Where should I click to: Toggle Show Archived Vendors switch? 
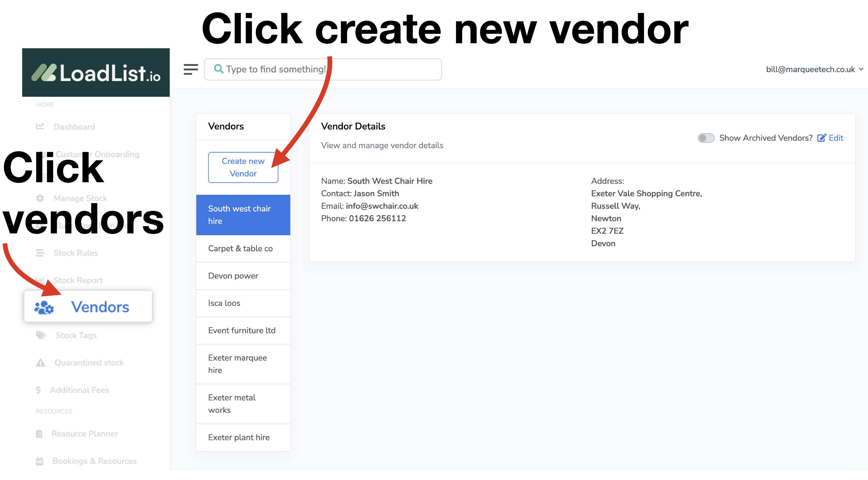[706, 138]
